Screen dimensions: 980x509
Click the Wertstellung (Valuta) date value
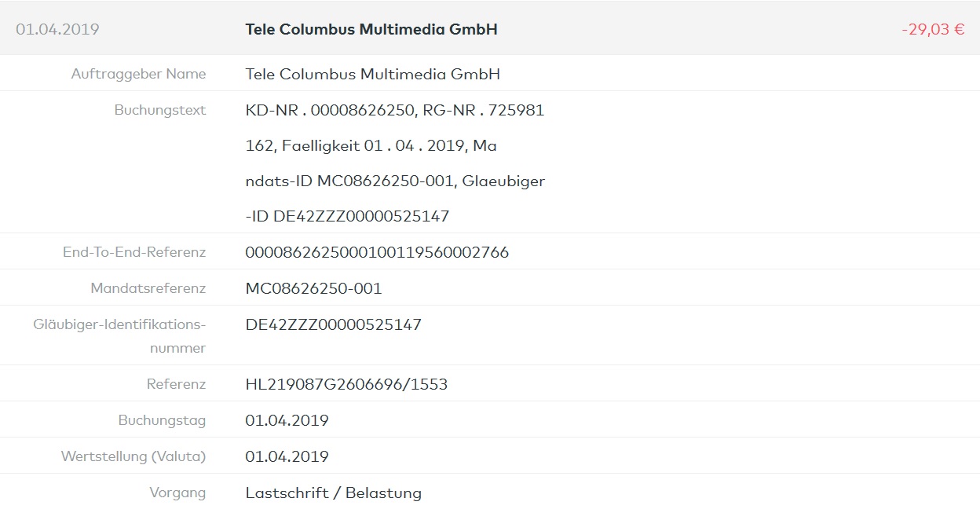click(x=287, y=457)
